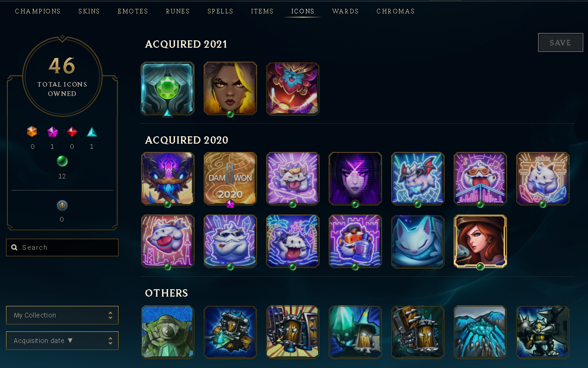Pick the poro with sunglasses DJ icon

coord(480,178)
